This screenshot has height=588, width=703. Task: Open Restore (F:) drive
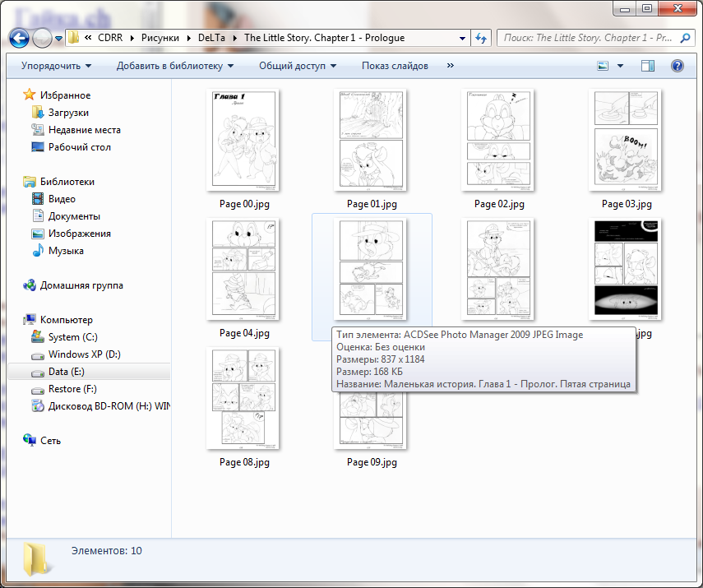pyautogui.click(x=72, y=389)
